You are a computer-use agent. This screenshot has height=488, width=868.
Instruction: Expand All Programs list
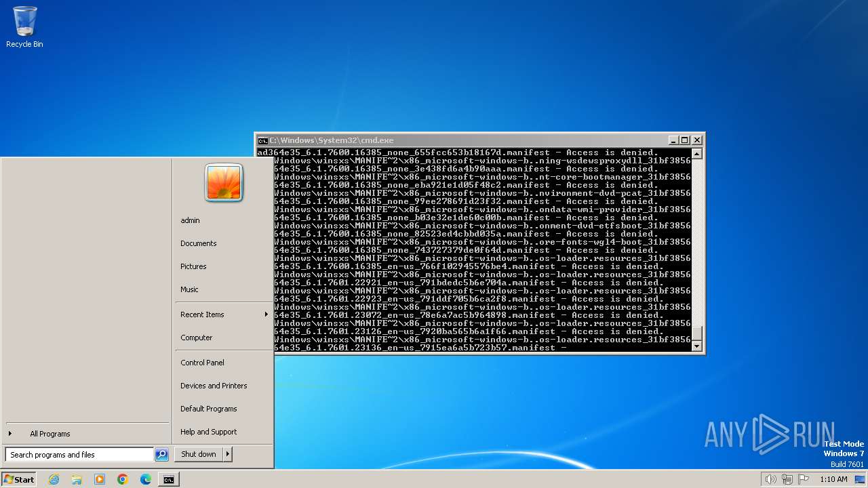click(87, 434)
